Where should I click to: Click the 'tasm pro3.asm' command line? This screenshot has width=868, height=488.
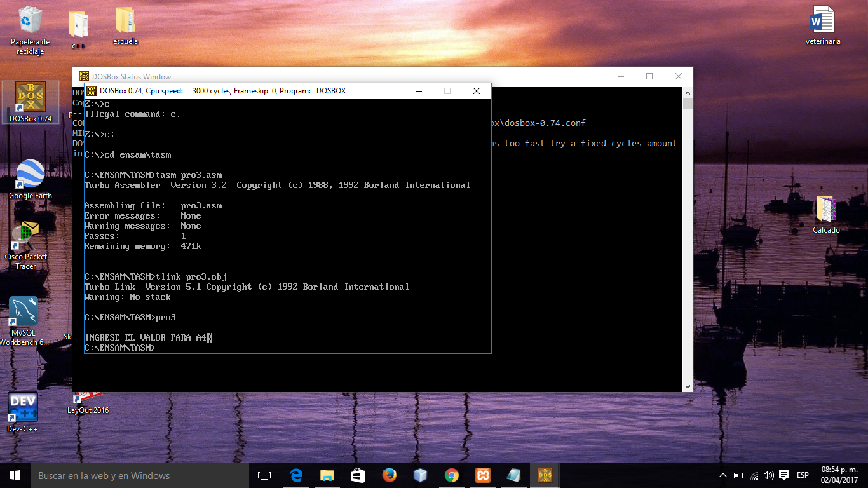coord(153,175)
